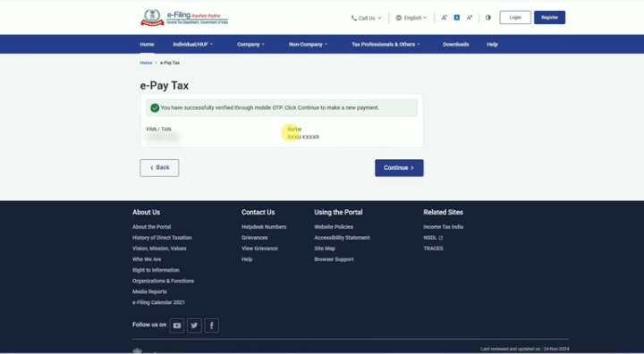Reset font size with the middle A icon
Image resolution: width=644 pixels, height=354 pixels.
457,18
